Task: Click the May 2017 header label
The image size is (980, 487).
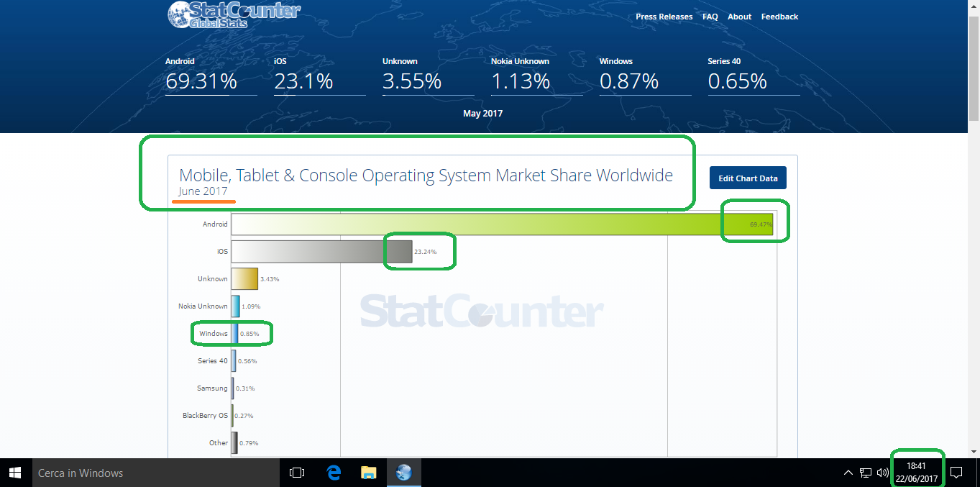Action: [x=482, y=113]
